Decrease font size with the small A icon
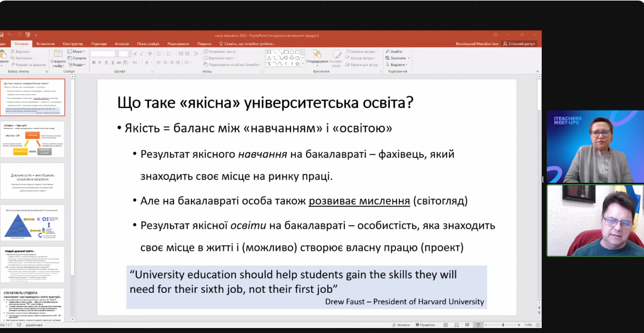 pos(142,54)
